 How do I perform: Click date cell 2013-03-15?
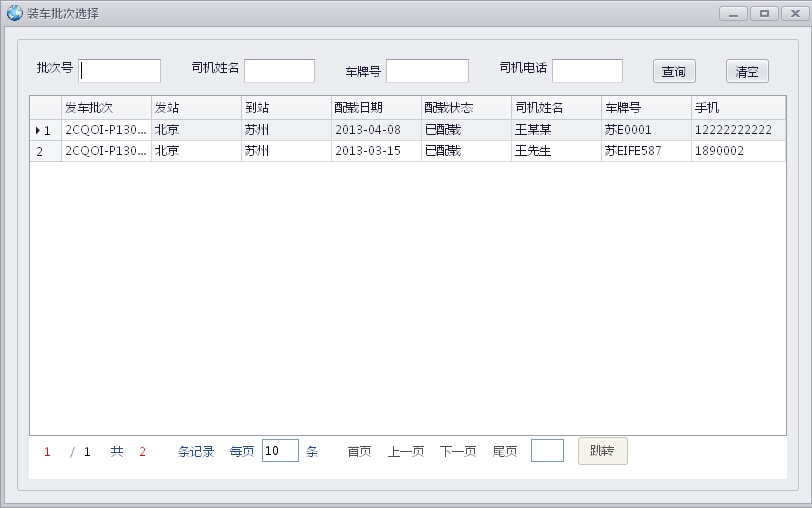pos(376,151)
